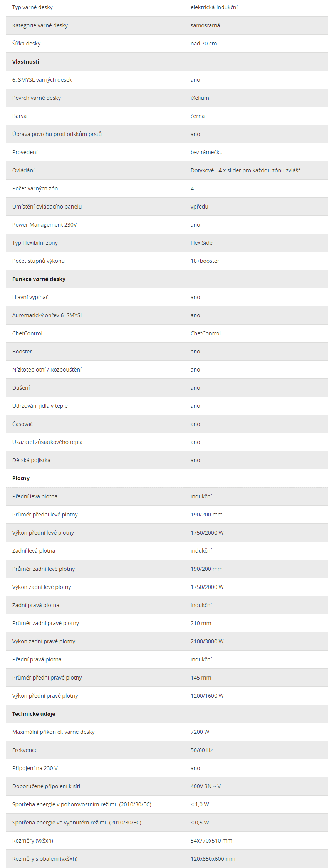
Task: Select the '7200 W' maximum power value
Action: click(200, 732)
